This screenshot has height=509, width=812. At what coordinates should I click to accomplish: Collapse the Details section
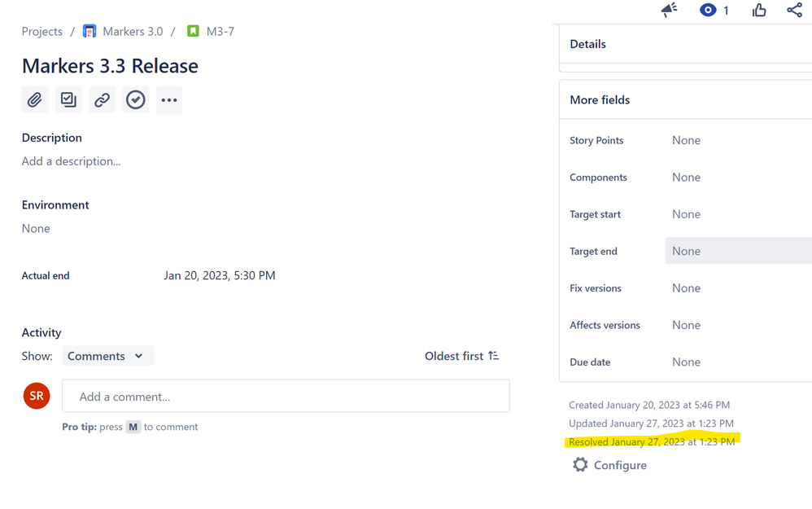pos(587,44)
